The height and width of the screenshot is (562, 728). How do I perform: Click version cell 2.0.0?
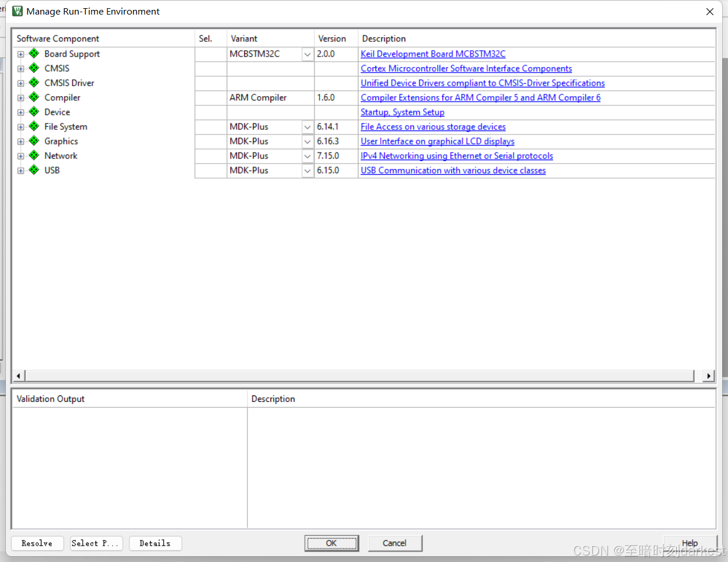(336, 54)
